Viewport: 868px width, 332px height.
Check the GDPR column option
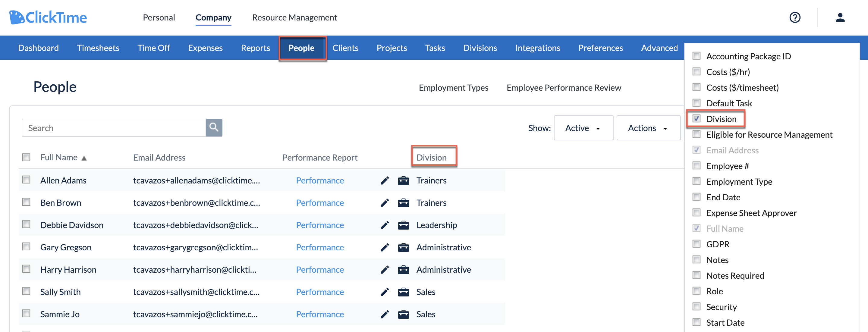pyautogui.click(x=697, y=244)
